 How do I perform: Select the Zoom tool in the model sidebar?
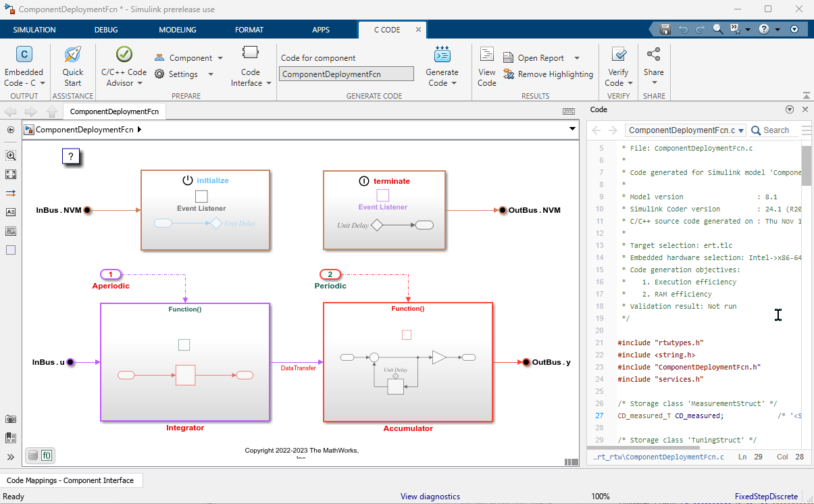(11, 155)
